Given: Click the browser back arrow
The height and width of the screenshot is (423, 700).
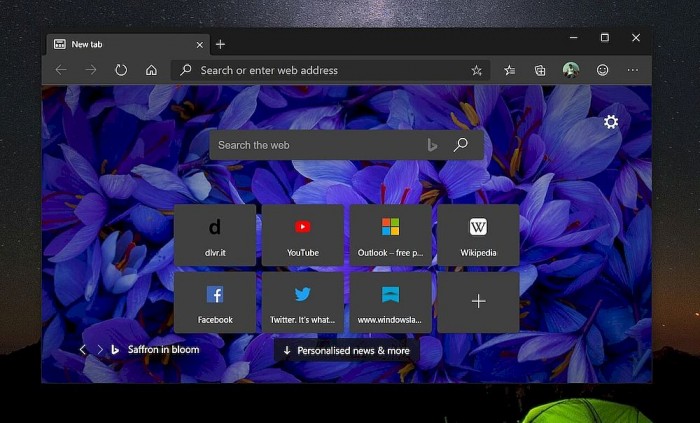Looking at the screenshot, I should tap(61, 70).
